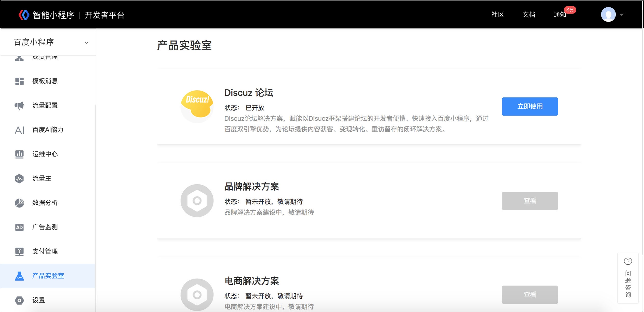The height and width of the screenshot is (312, 644).
Task: Open the 社区 link in header
Action: pyautogui.click(x=498, y=15)
